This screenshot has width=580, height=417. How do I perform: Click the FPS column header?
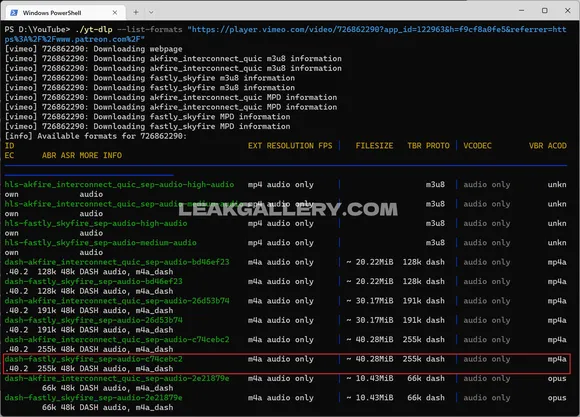tap(325, 146)
